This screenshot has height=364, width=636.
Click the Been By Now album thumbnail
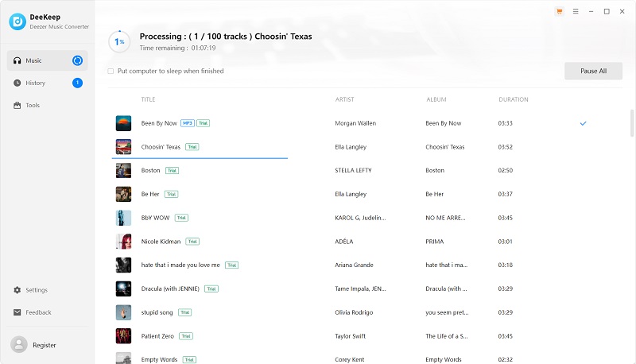123,123
